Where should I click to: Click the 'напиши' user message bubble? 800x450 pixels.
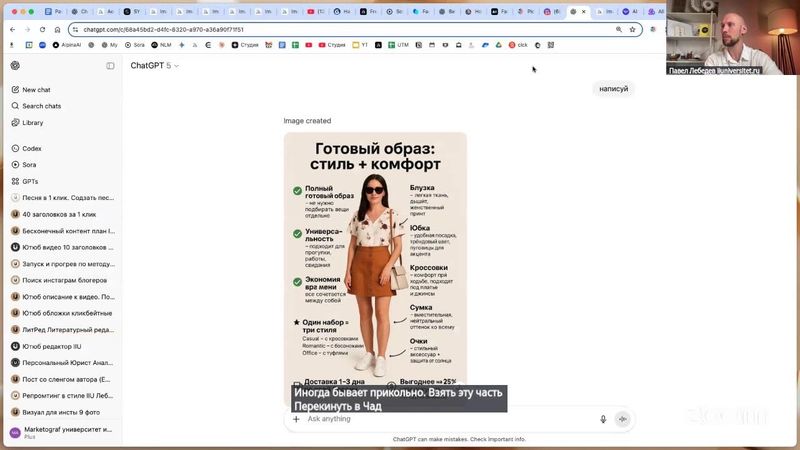(x=613, y=89)
